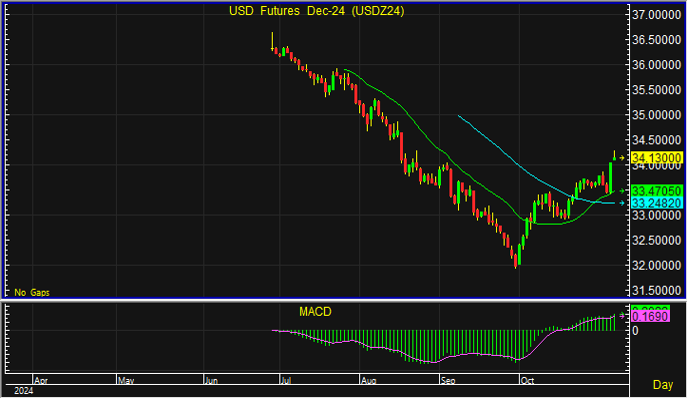Click the "Jul" month on the time axis
688x399 pixels.
pos(286,380)
